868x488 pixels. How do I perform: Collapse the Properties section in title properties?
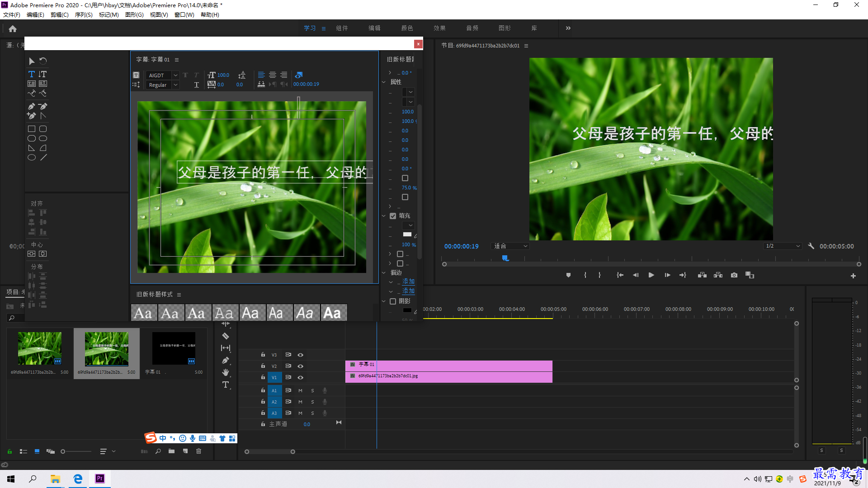tap(384, 82)
